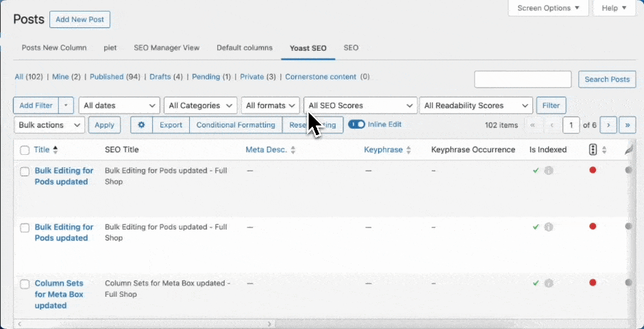Open the Drafts filter link

click(160, 77)
